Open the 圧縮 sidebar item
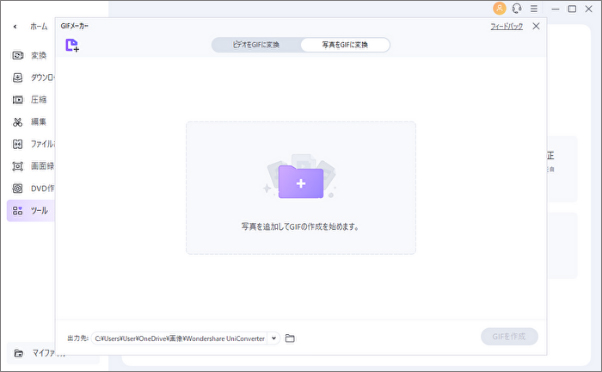The width and height of the screenshot is (602, 372). pos(38,100)
